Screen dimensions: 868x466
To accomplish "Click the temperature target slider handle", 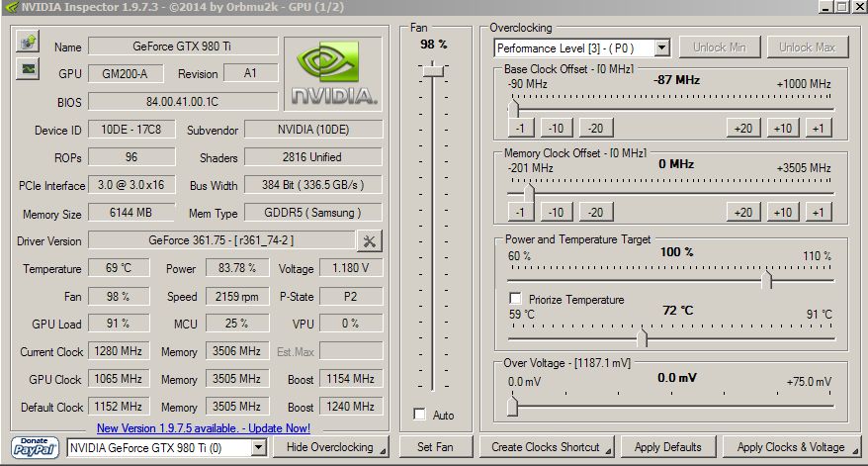I will [x=643, y=337].
